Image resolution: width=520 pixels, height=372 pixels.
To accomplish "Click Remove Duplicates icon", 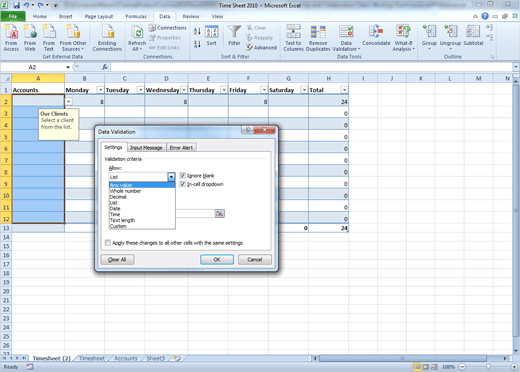I will tap(318, 38).
